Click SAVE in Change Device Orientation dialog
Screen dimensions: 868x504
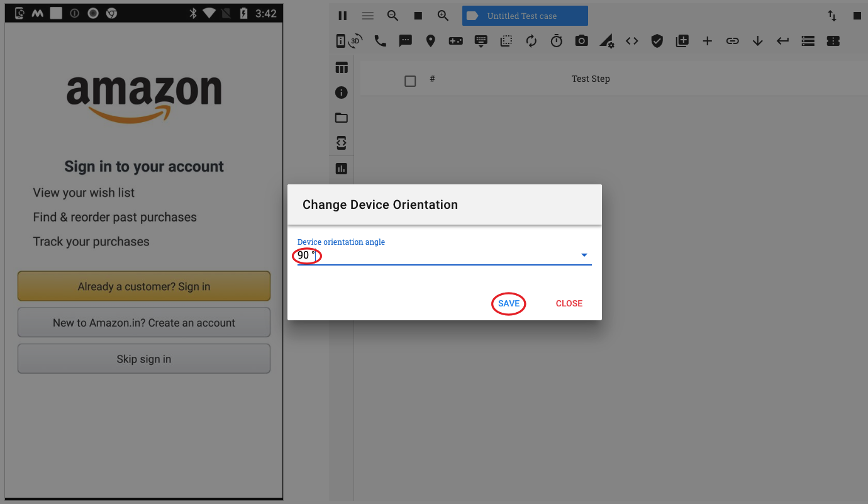tap(509, 303)
